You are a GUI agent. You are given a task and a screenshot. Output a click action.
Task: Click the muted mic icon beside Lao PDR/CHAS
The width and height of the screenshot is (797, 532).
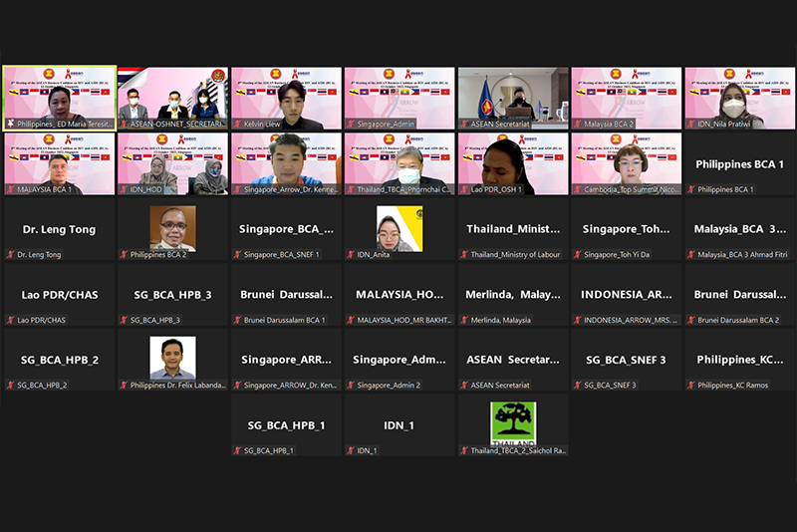tap(10, 321)
